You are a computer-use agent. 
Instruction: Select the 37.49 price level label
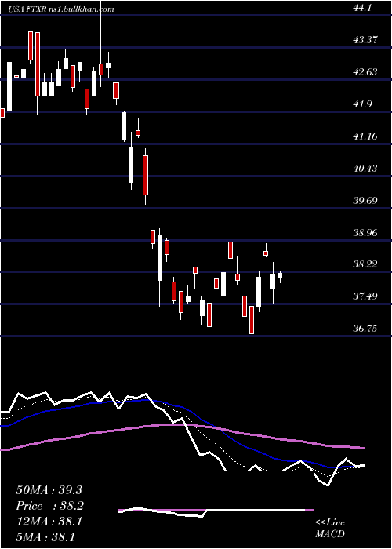point(365,297)
